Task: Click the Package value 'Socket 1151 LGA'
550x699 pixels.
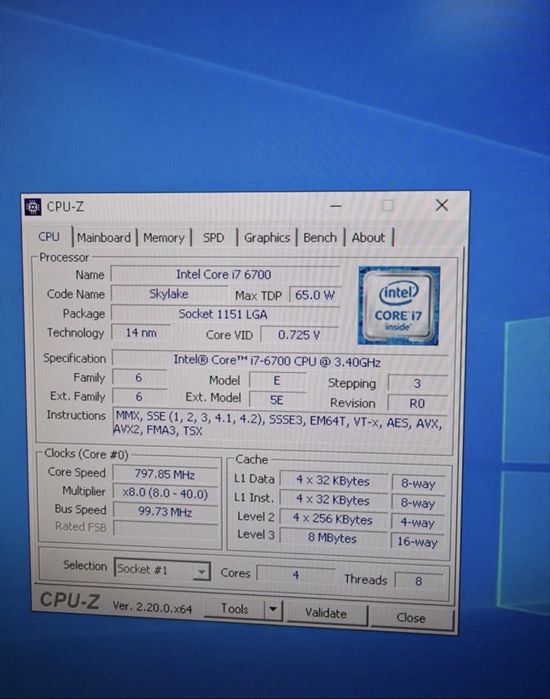Action: [224, 314]
